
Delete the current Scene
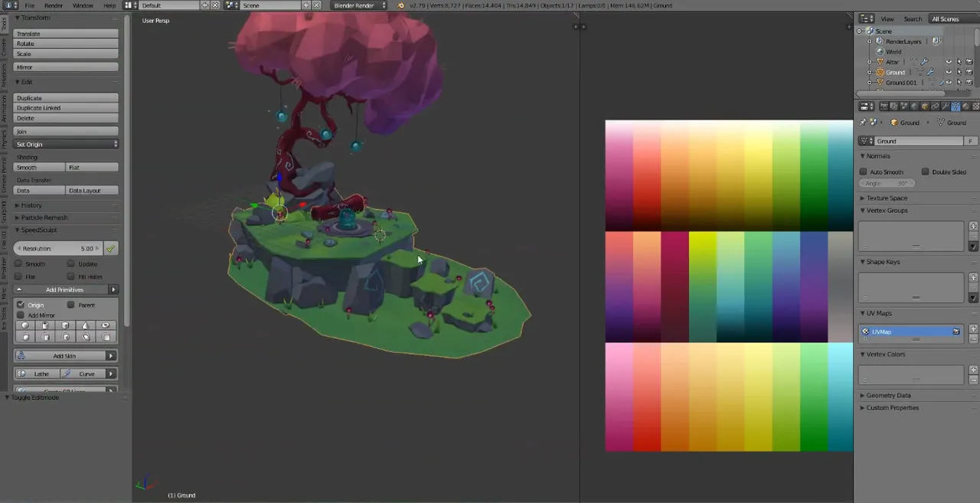316,5
